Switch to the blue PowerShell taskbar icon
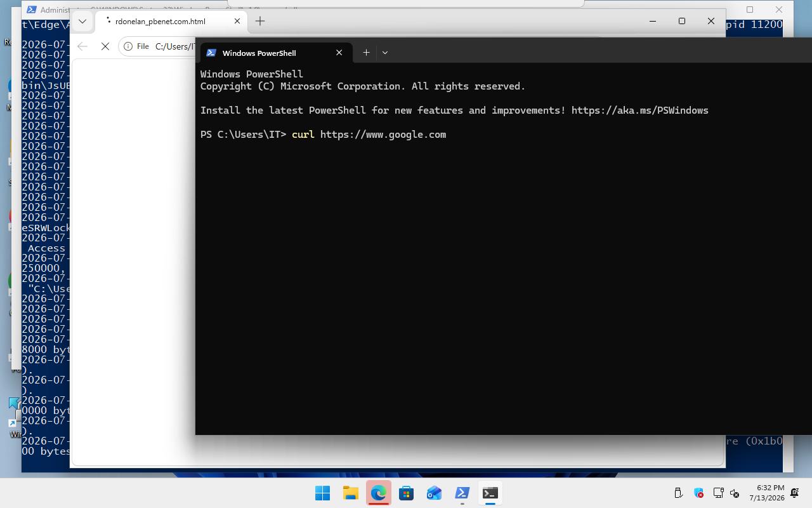The height and width of the screenshot is (508, 812). (462, 493)
